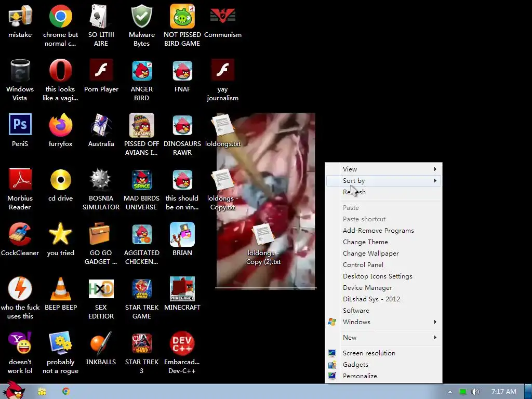Click the 'BEEP BEEP' VLC cone icon

click(60, 289)
